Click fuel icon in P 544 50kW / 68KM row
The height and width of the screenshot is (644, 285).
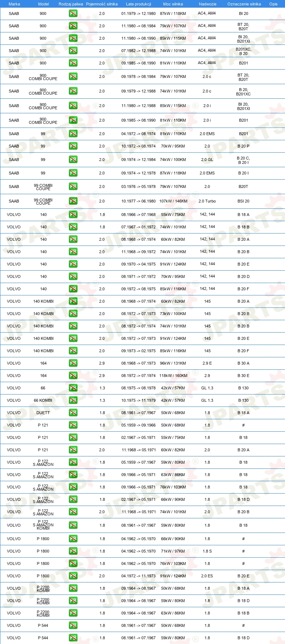[x=73, y=625]
